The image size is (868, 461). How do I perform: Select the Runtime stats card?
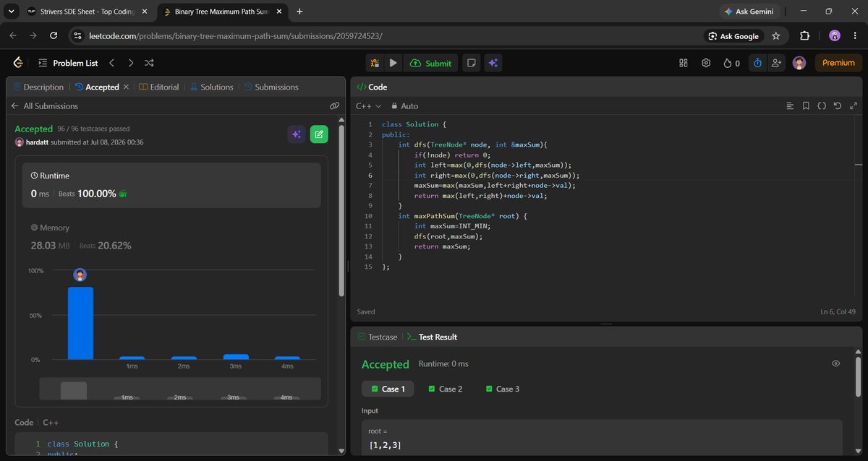[x=172, y=185]
